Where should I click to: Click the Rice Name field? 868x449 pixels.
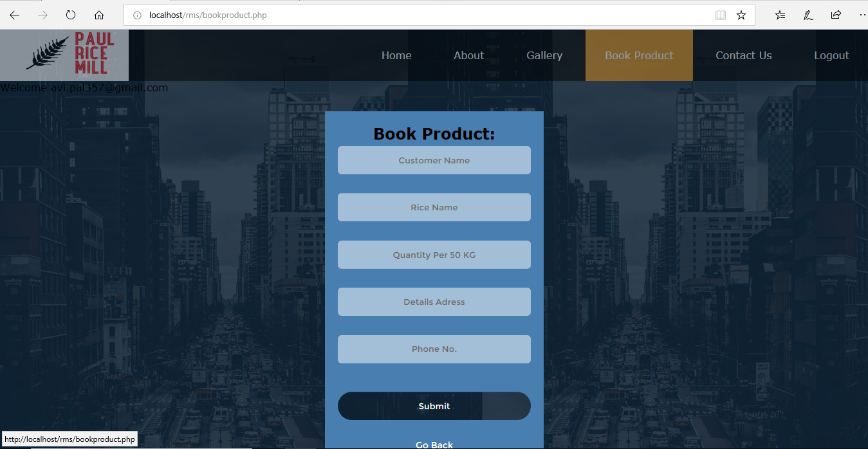[x=434, y=207]
